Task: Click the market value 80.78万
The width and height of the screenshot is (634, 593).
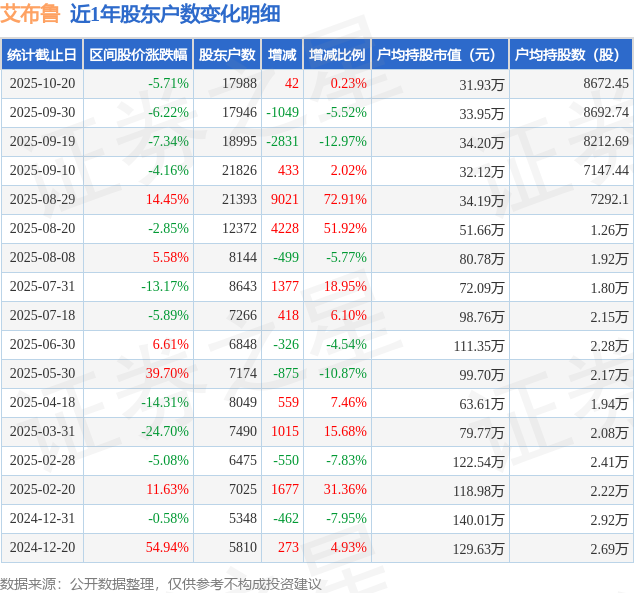Action: [482, 259]
